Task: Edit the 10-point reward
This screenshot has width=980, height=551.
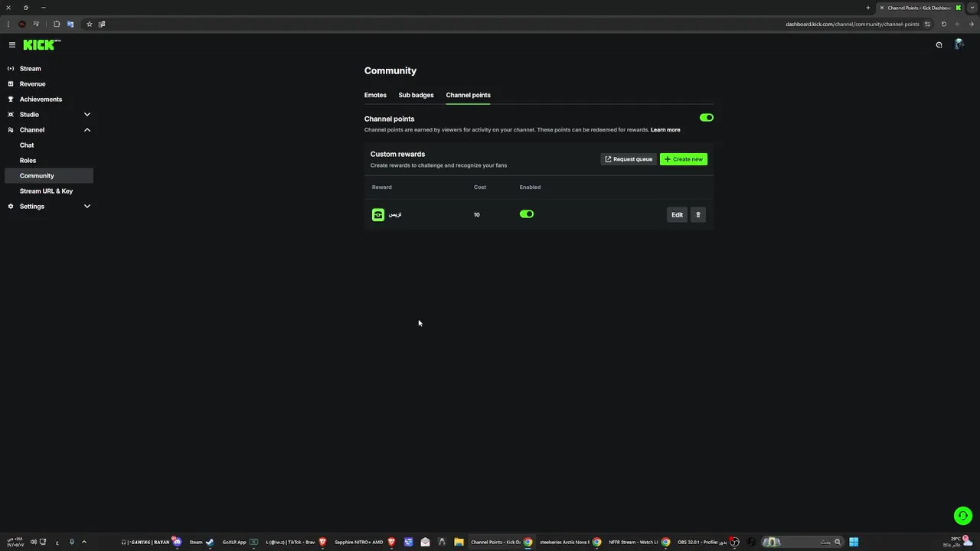Action: tap(677, 215)
